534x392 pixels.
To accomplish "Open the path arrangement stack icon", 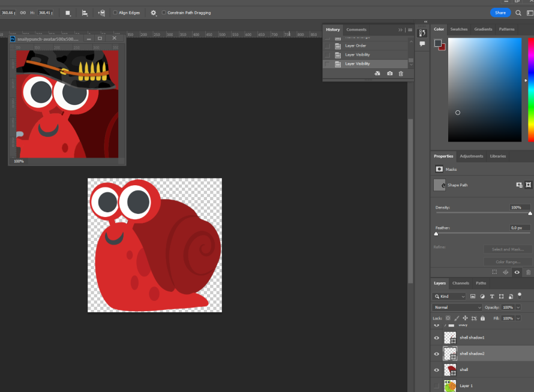I will pos(101,13).
